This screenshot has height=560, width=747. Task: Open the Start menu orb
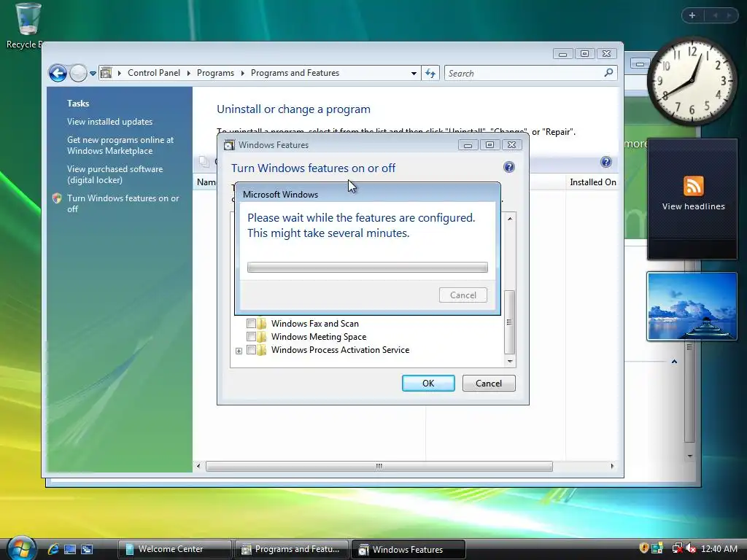tap(21, 548)
